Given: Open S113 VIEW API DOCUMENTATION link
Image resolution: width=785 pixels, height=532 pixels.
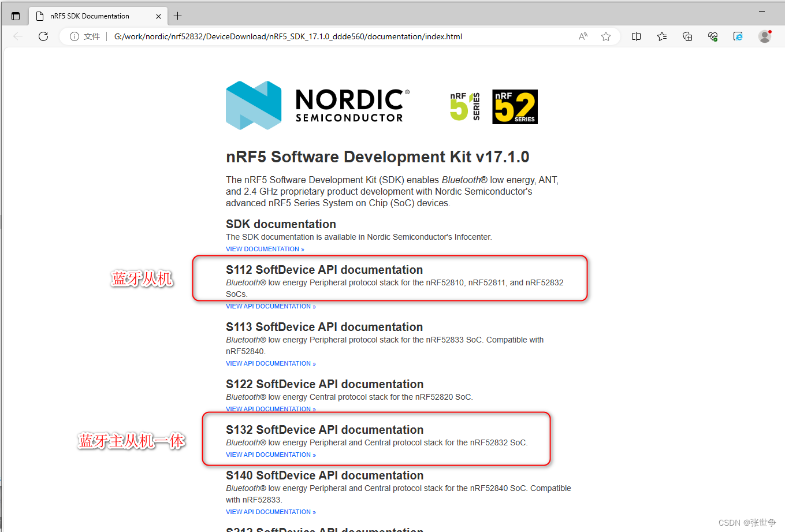Looking at the screenshot, I should coord(271,363).
